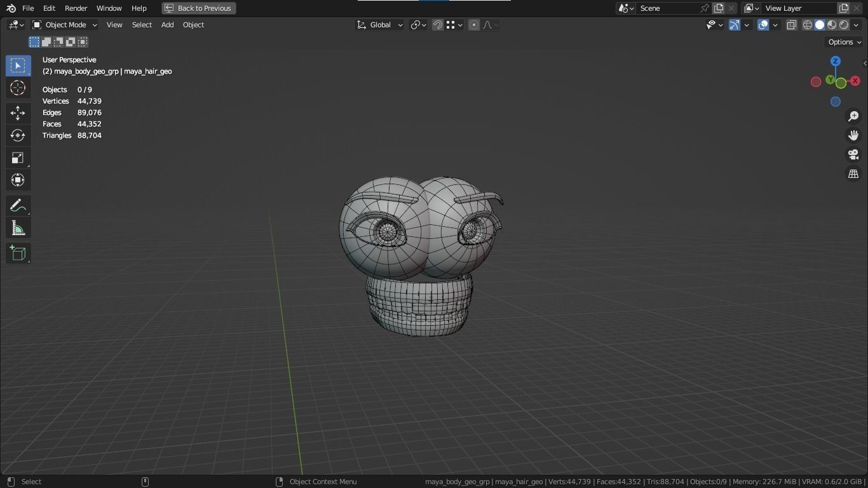This screenshot has width=868, height=488.
Task: Set selection mode to extend
Action: tap(46, 42)
